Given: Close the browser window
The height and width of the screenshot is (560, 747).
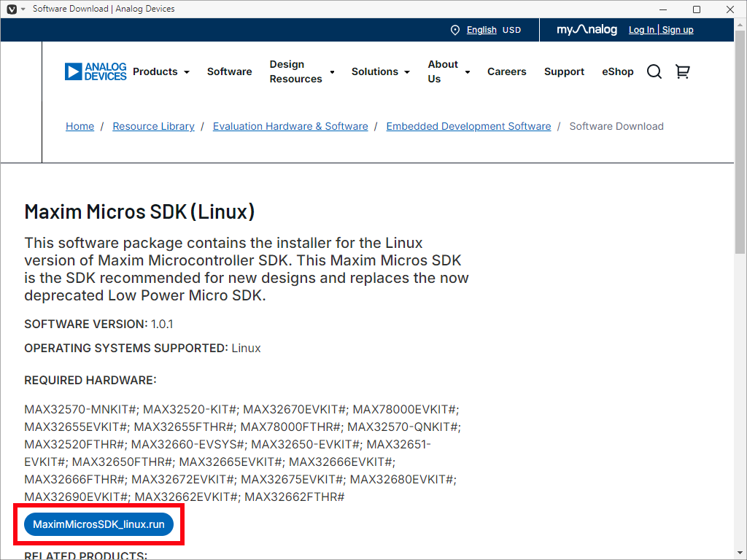Looking at the screenshot, I should click(729, 9).
